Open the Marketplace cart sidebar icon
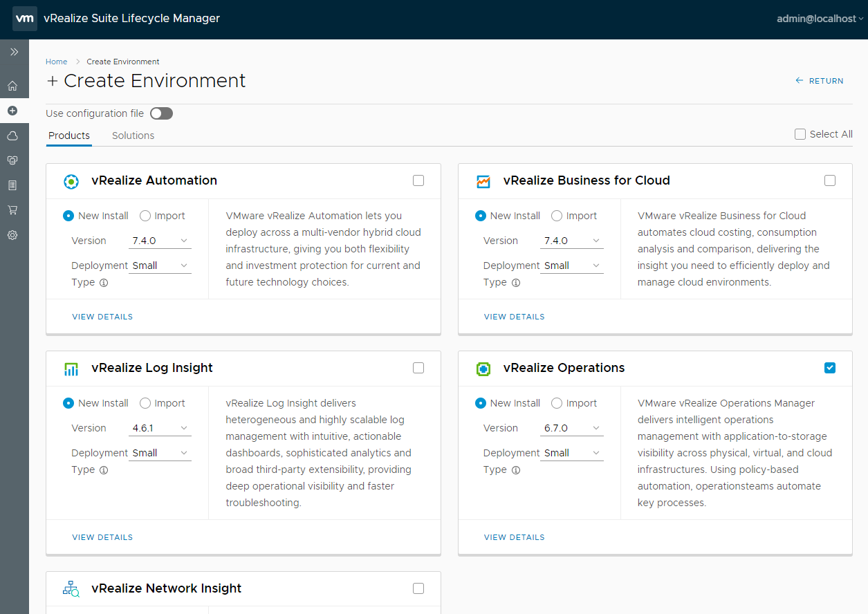 click(12, 210)
